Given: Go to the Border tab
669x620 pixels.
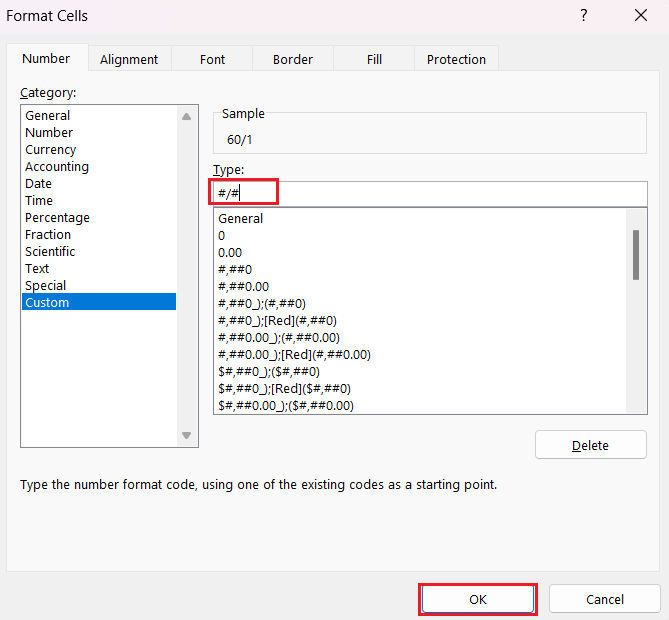Looking at the screenshot, I should (x=293, y=59).
